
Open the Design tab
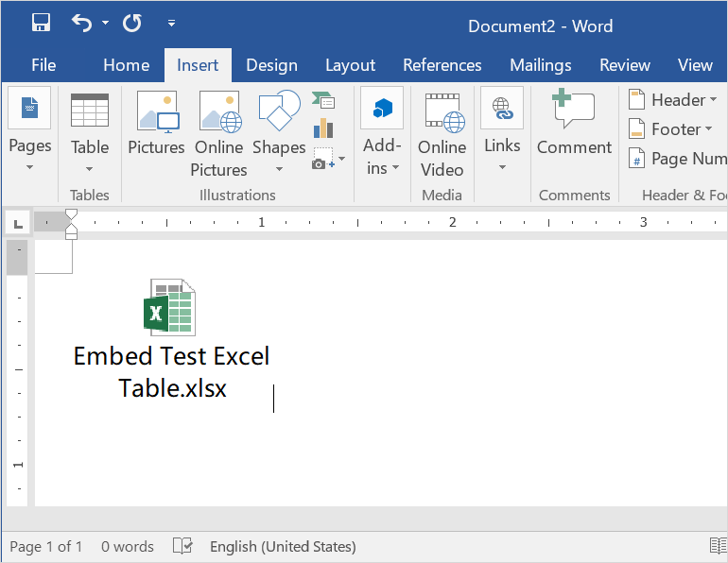pos(271,65)
